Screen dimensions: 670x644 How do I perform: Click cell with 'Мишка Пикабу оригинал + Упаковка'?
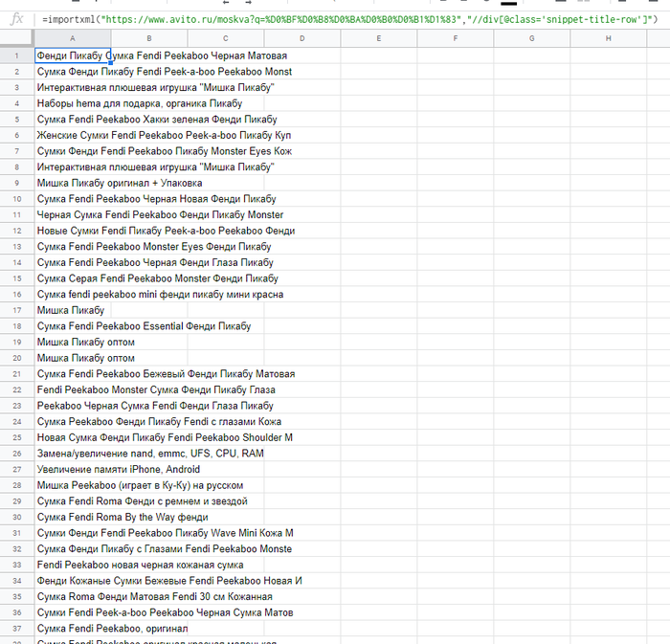pos(72,183)
